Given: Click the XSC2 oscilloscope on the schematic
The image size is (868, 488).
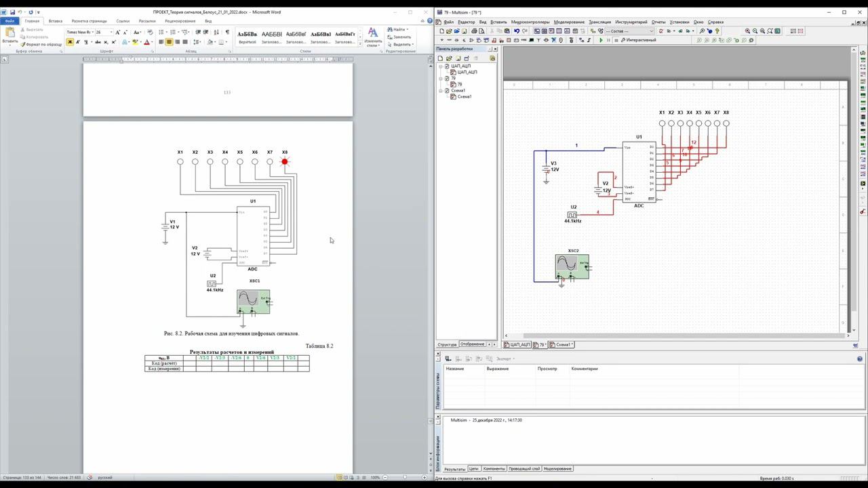Looking at the screenshot, I should (572, 267).
